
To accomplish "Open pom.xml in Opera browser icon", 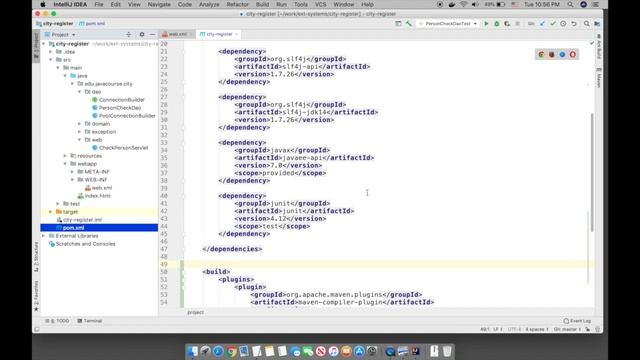I will [573, 54].
